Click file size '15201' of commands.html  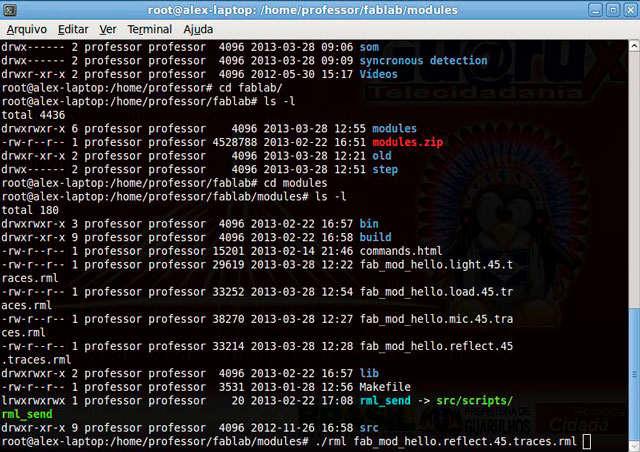pos(228,251)
